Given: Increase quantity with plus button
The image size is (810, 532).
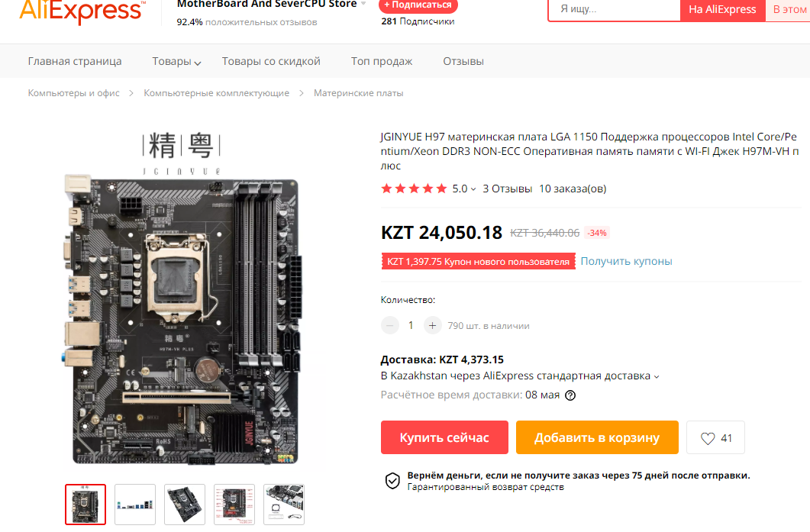Looking at the screenshot, I should point(432,326).
